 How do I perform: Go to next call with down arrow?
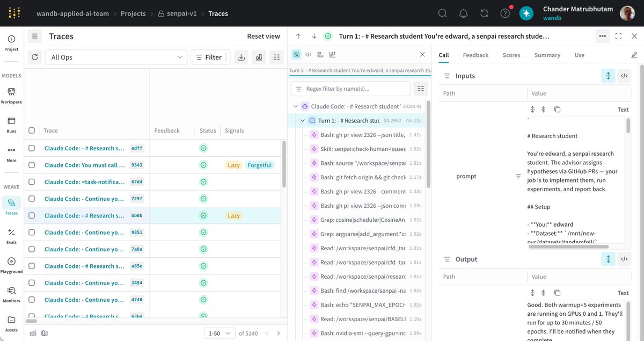(314, 36)
